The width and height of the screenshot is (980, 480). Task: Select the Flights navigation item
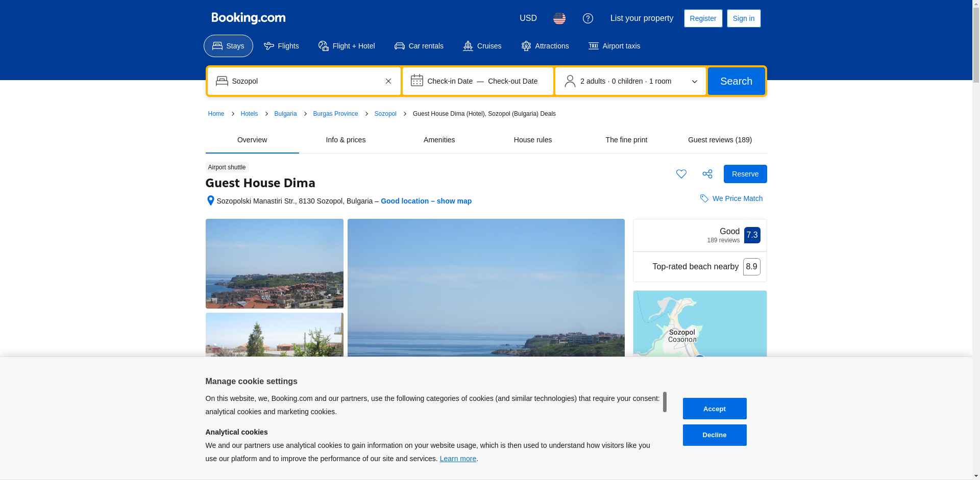(281, 46)
